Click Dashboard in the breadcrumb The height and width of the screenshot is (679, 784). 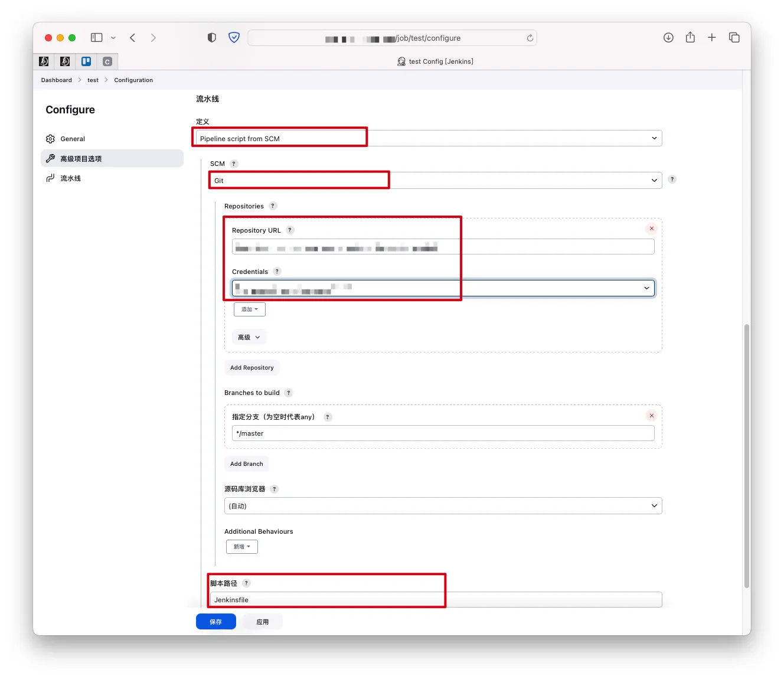[57, 80]
